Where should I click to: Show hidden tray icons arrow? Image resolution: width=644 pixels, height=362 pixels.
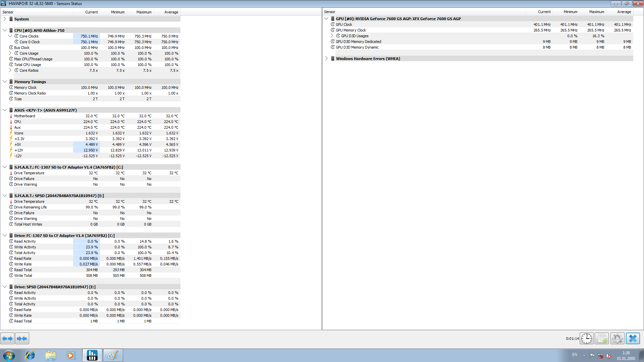coord(584,356)
